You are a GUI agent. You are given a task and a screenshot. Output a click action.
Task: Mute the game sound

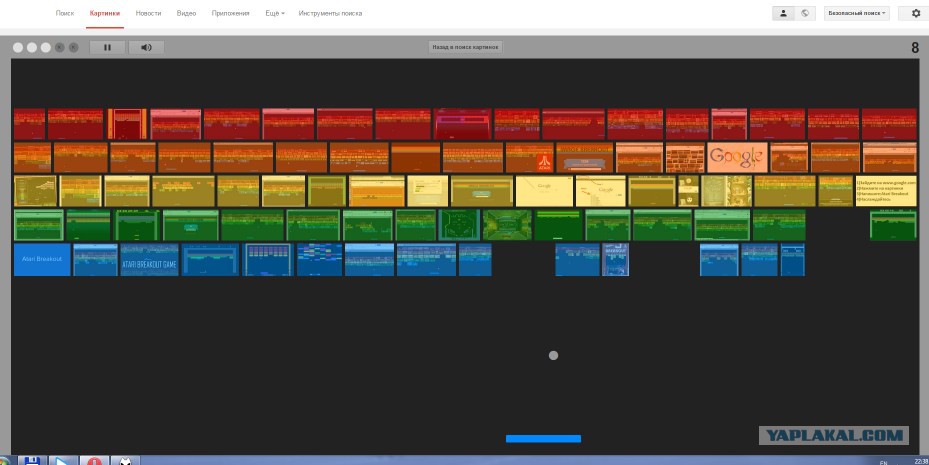[146, 47]
